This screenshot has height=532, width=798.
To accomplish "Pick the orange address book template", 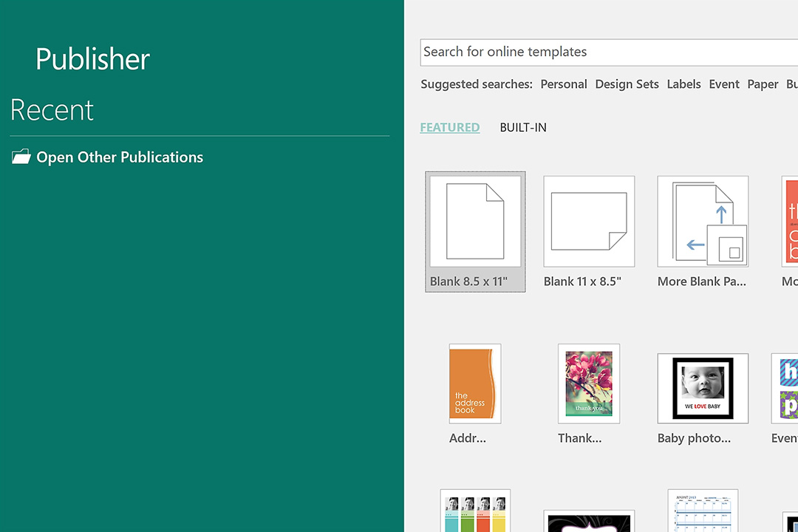I will 475,383.
